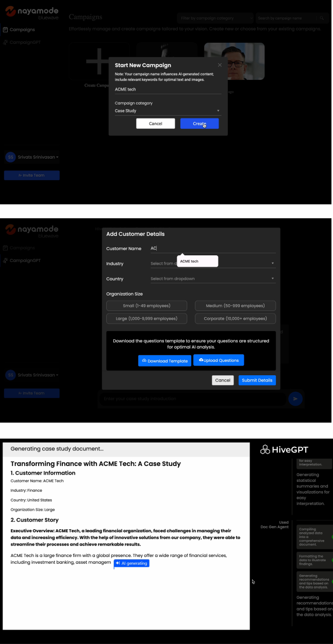Open the Industry dropdown
The width and height of the screenshot is (333, 644).
[212, 264]
